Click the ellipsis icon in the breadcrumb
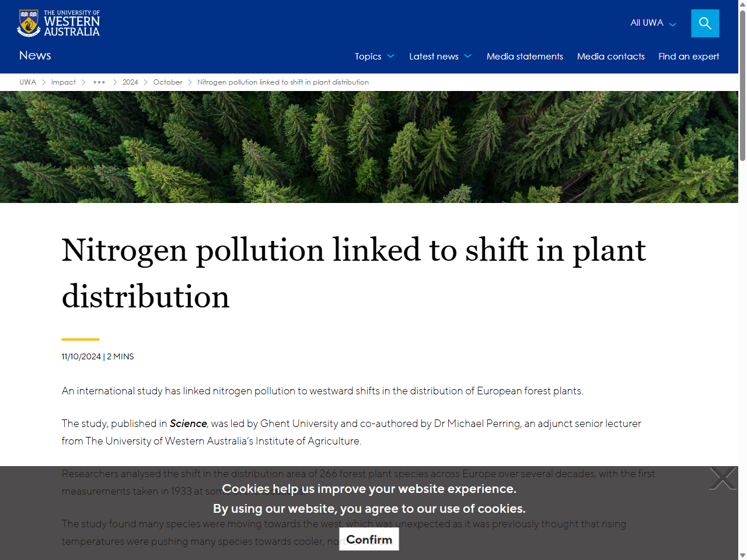Screen dimensions: 747x560 (x=99, y=82)
